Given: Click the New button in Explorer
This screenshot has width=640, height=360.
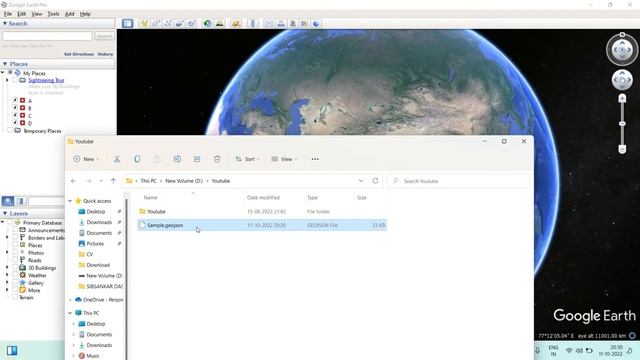Looking at the screenshot, I should [86, 159].
